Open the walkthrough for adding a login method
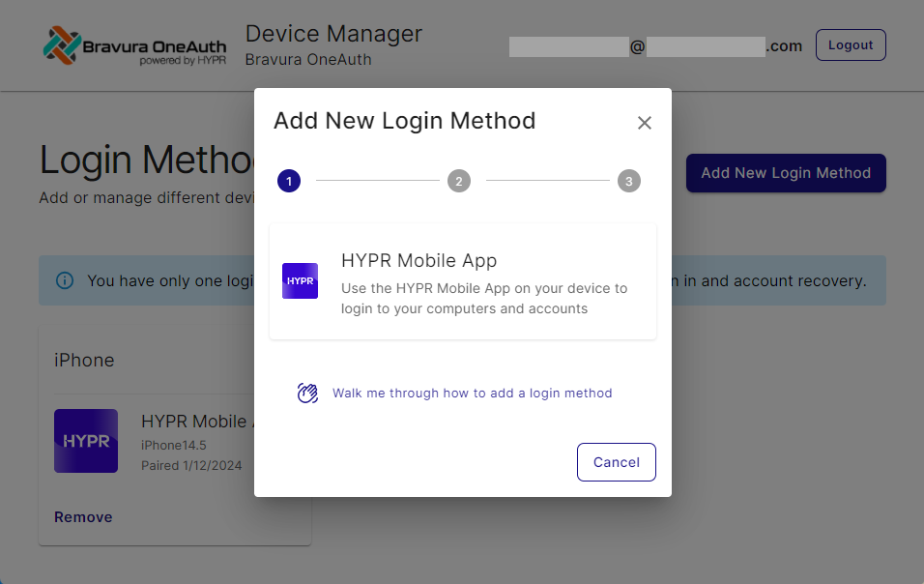Viewport: 924px width, 584px height. (471, 393)
